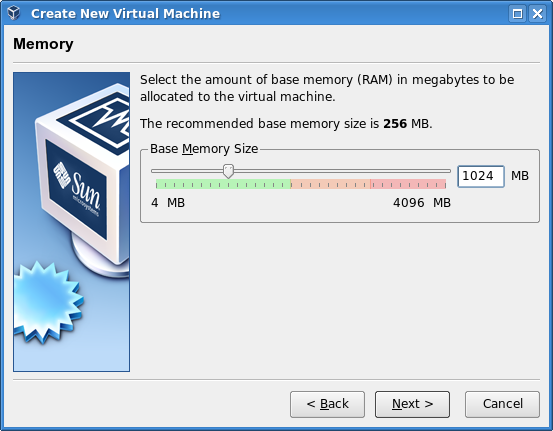
Task: Cancel the virtual machine creation
Action: pos(502,404)
